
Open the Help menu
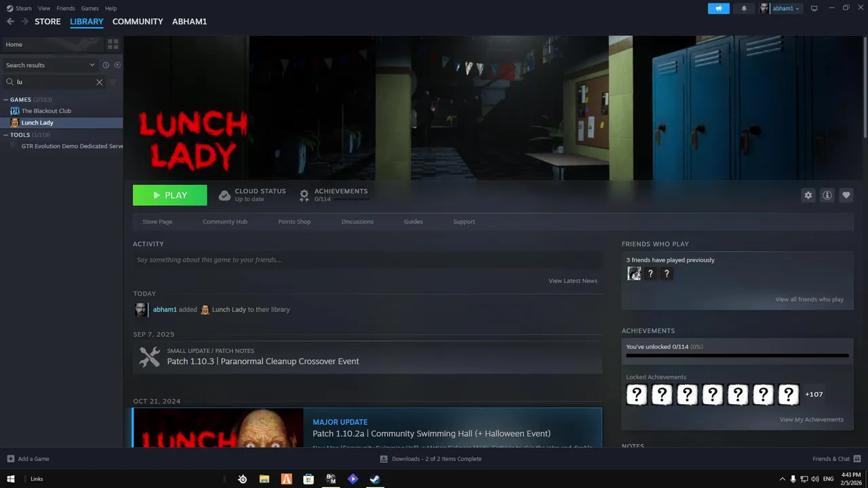(x=111, y=8)
